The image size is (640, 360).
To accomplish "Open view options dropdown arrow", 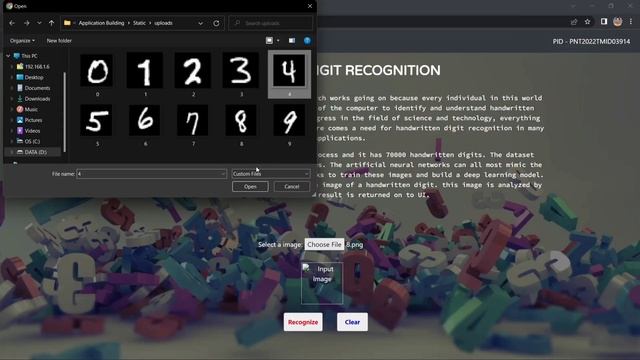I will [278, 40].
